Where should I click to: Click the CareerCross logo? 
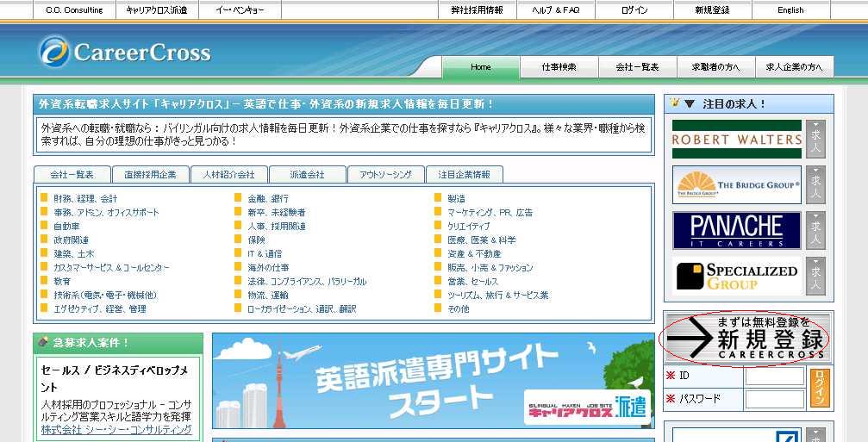click(x=124, y=52)
